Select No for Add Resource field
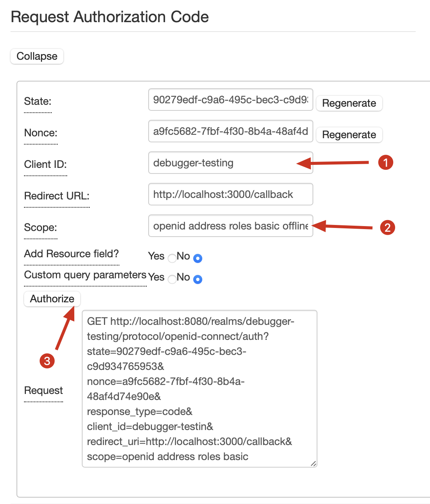430x504 pixels. pos(198,258)
